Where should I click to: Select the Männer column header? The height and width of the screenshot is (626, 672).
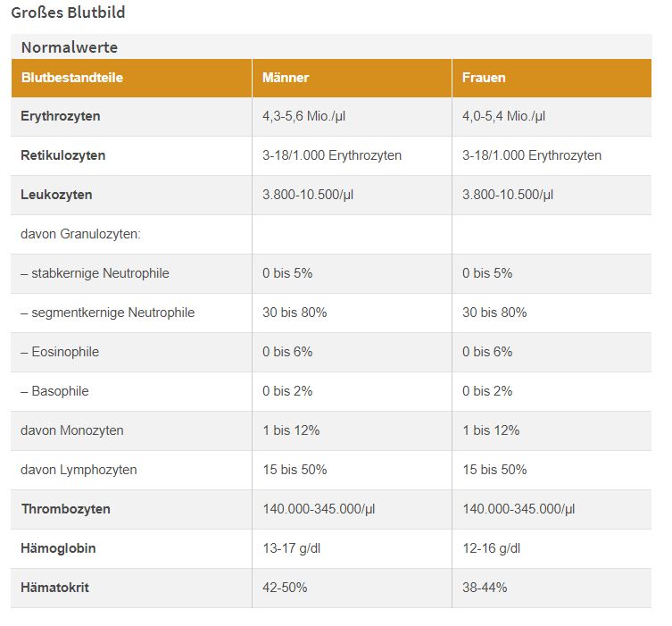click(286, 78)
